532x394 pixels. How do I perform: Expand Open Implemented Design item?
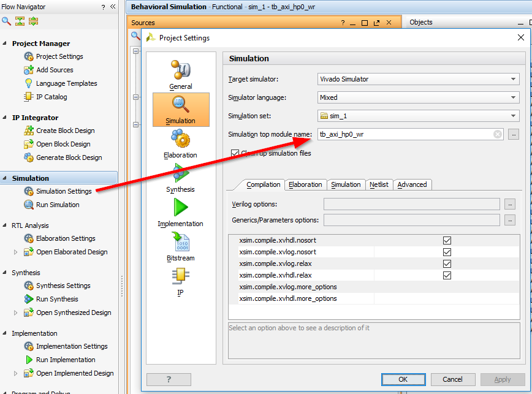15,373
